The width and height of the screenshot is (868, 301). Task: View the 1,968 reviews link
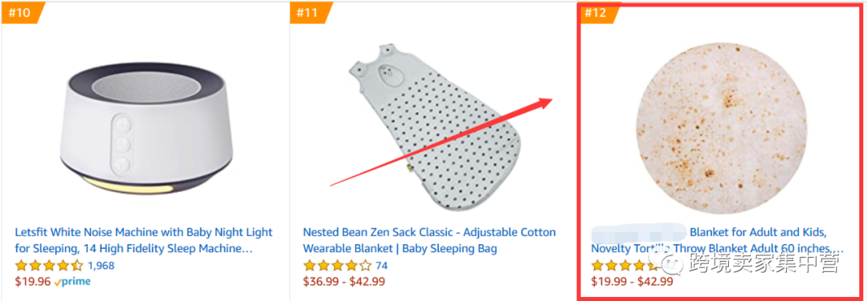[101, 266]
